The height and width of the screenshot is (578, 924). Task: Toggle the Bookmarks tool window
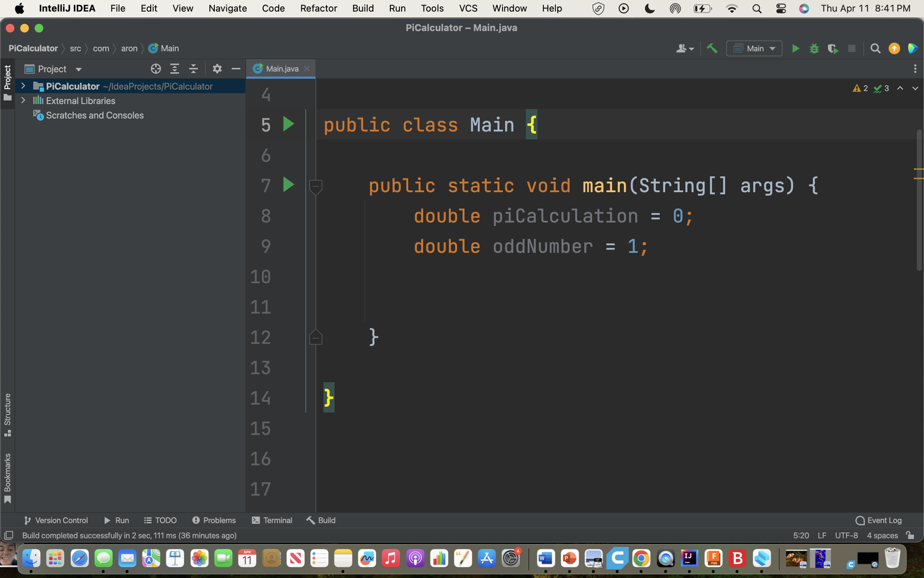(7, 476)
